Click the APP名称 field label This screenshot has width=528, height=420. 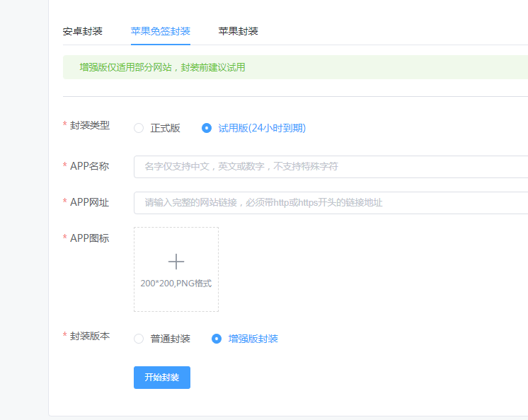click(90, 166)
